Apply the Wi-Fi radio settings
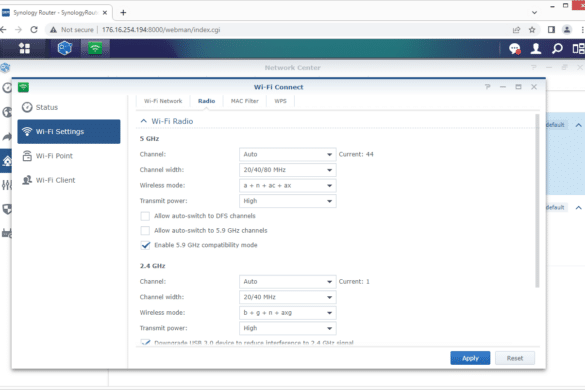This screenshot has height=390, width=585. click(470, 358)
